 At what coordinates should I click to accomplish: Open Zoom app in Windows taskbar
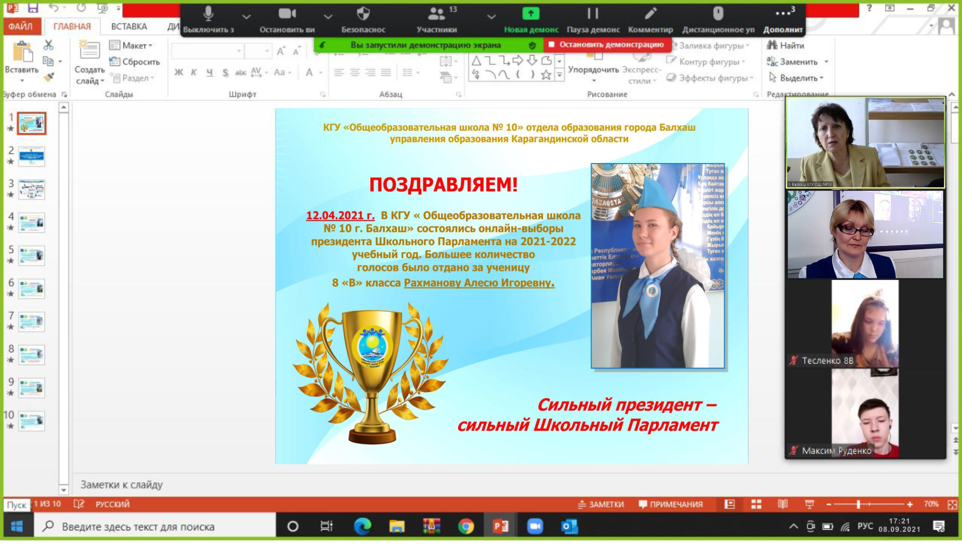(x=535, y=526)
